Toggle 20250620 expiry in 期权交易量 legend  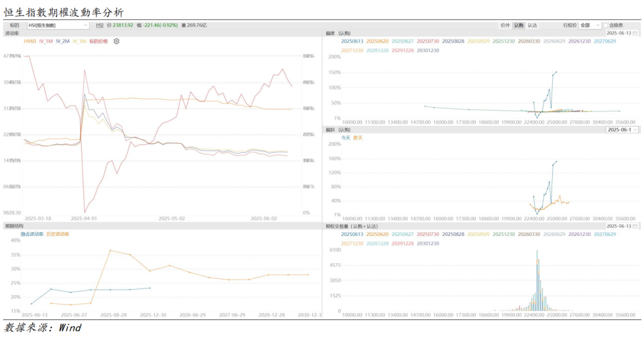(x=377, y=234)
